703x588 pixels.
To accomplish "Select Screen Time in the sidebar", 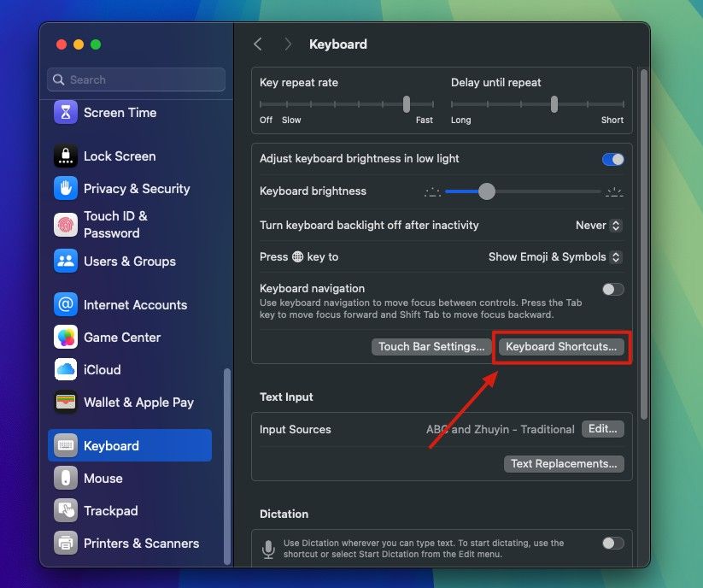I will [130, 112].
